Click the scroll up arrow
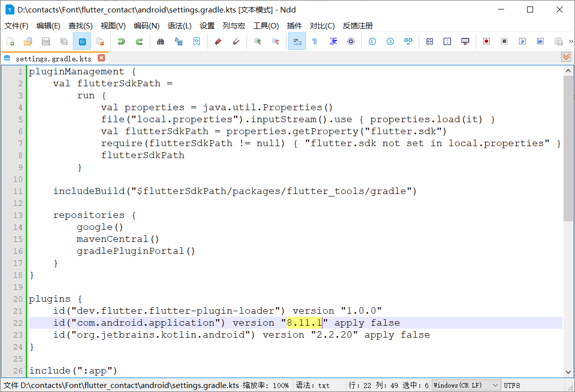This screenshot has height=392, width=575. pyautogui.click(x=568, y=71)
